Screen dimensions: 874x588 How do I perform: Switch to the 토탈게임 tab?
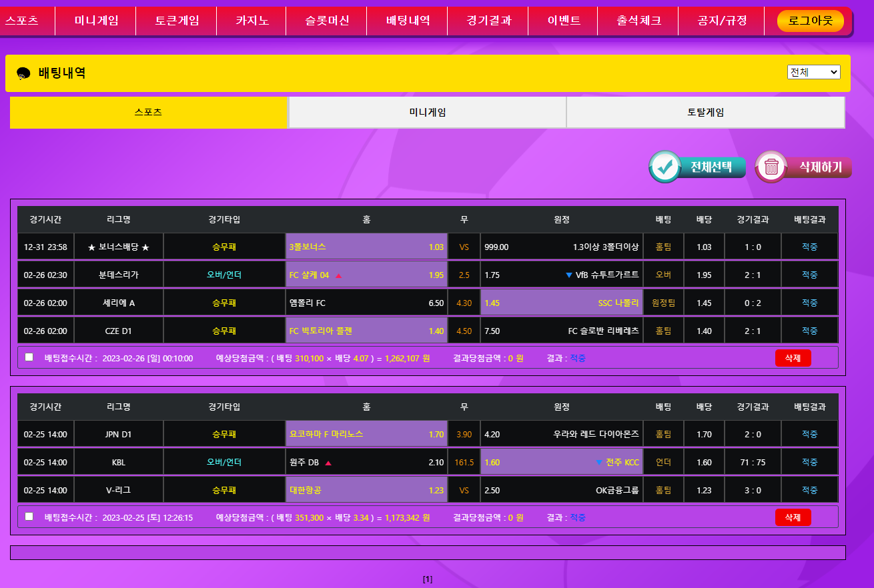705,113
